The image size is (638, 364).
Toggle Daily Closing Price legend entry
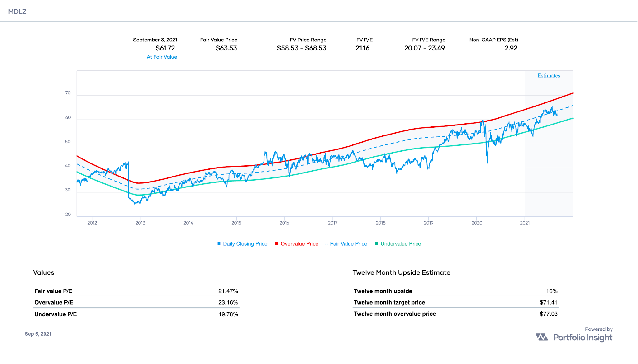(x=245, y=244)
